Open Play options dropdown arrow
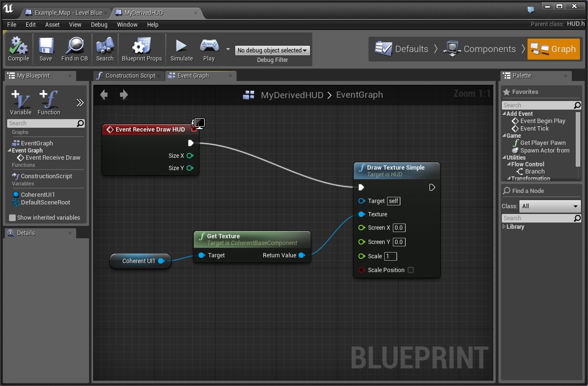 (228, 49)
